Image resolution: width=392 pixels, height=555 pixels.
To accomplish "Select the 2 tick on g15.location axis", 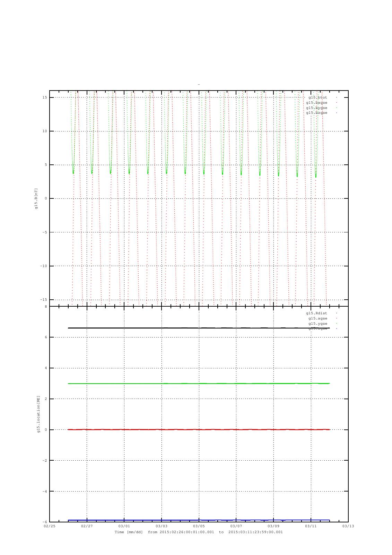I will [46, 399].
